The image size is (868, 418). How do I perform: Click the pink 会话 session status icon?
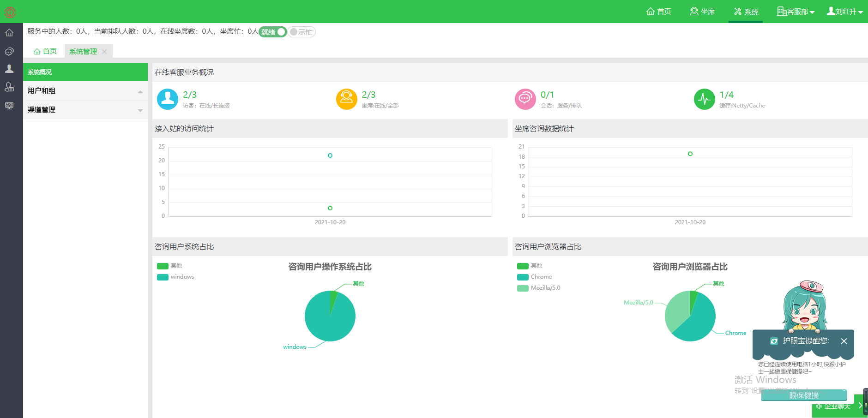525,99
